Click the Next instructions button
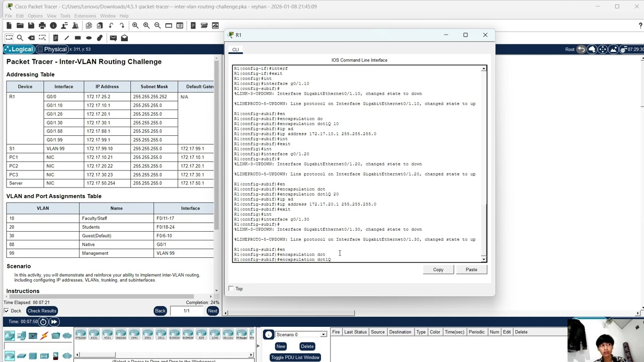This screenshot has height=362, width=644. pyautogui.click(x=212, y=311)
